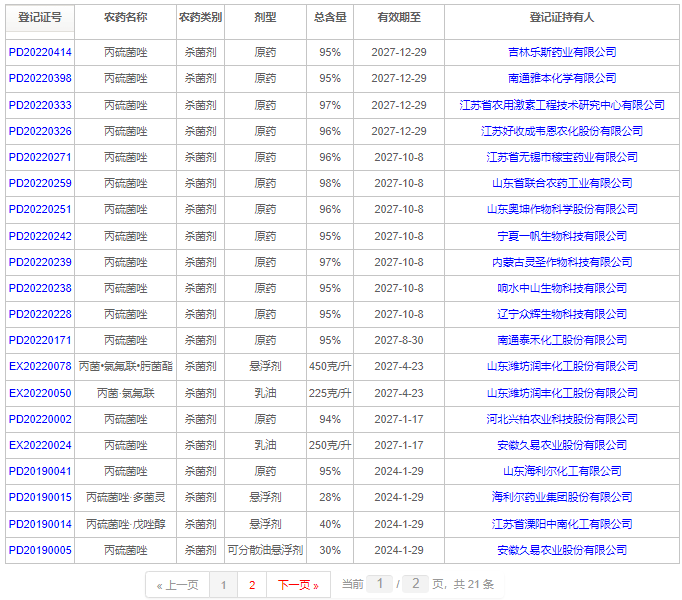
Task: Open registration link PD20220238
Action: 40,288
